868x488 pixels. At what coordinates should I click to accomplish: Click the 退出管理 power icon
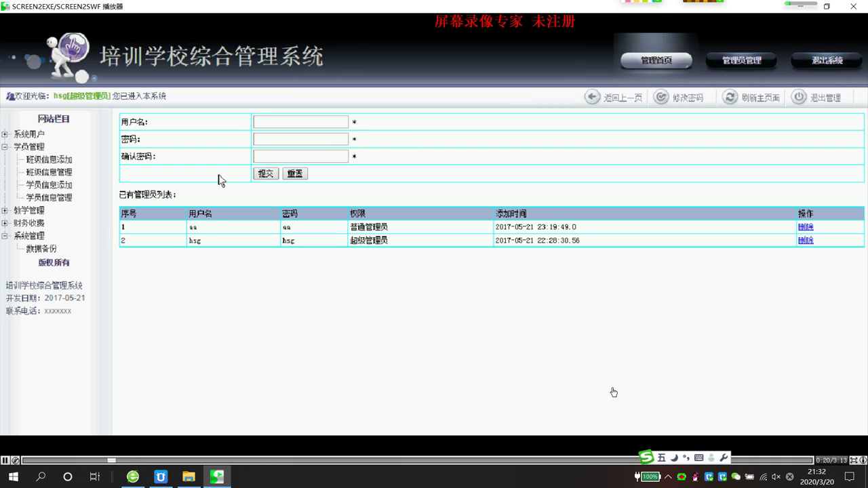[800, 97]
